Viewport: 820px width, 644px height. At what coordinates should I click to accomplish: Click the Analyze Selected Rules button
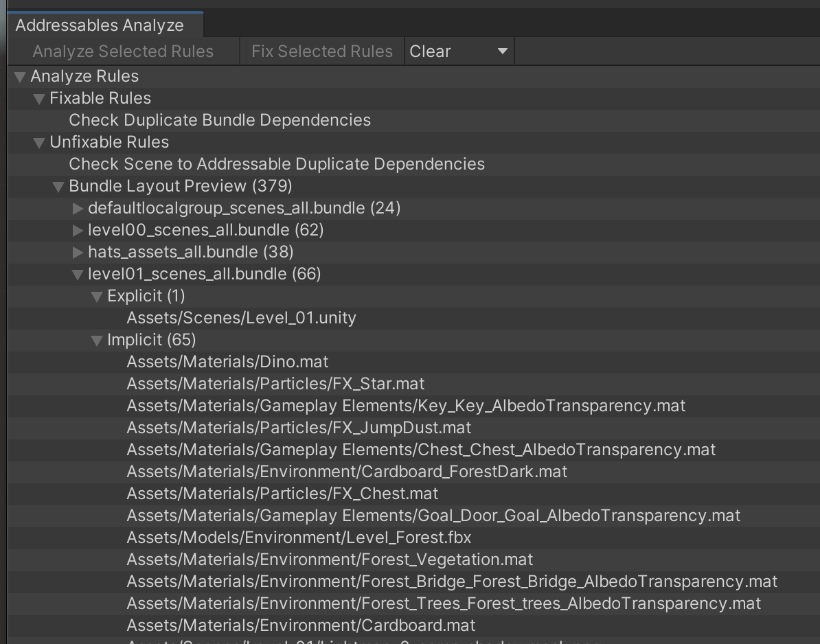[124, 51]
